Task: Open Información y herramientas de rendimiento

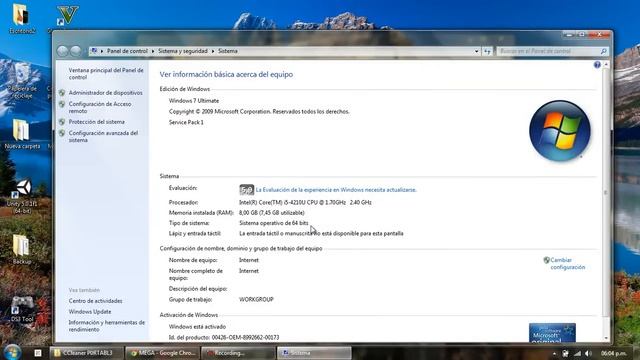Action: coord(107,326)
